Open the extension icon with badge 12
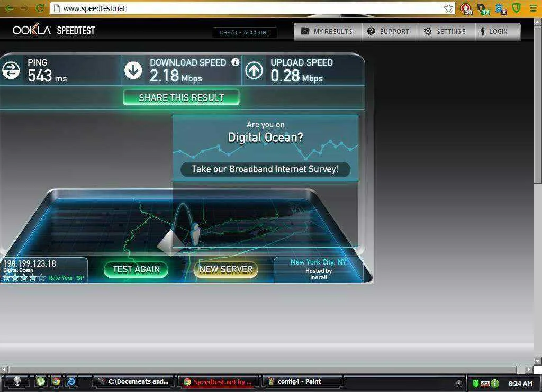542x392 pixels. coord(483,9)
